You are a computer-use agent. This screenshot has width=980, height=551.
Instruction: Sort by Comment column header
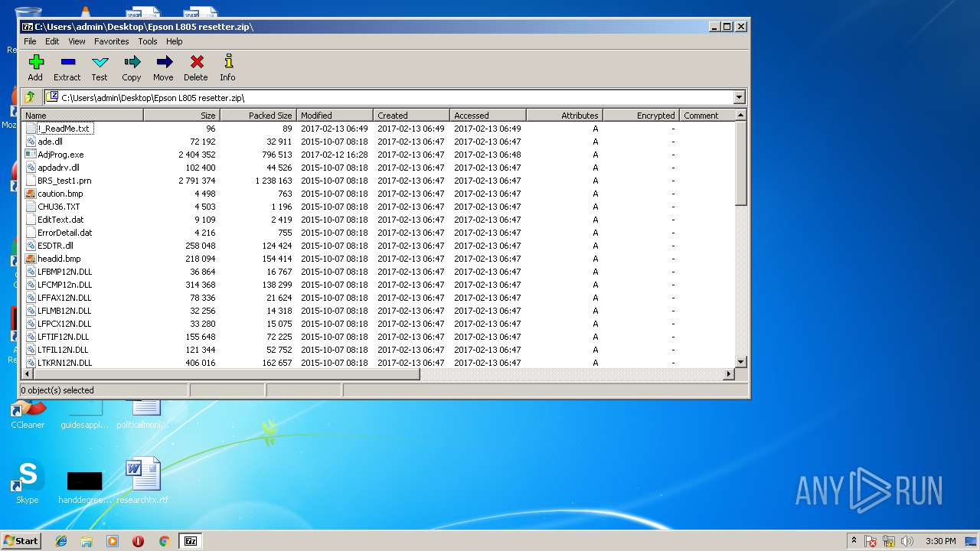[707, 116]
